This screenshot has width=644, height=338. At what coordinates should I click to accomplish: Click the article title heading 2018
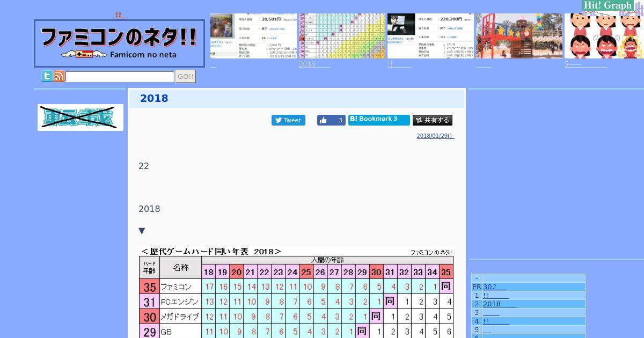pyautogui.click(x=154, y=98)
